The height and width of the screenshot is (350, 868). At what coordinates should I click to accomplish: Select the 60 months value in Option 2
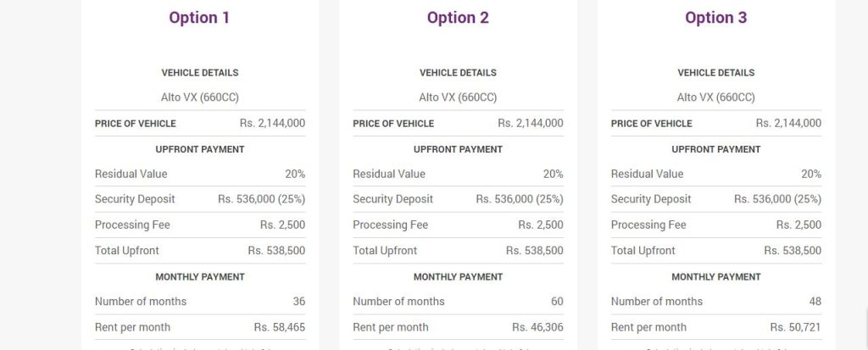555,302
